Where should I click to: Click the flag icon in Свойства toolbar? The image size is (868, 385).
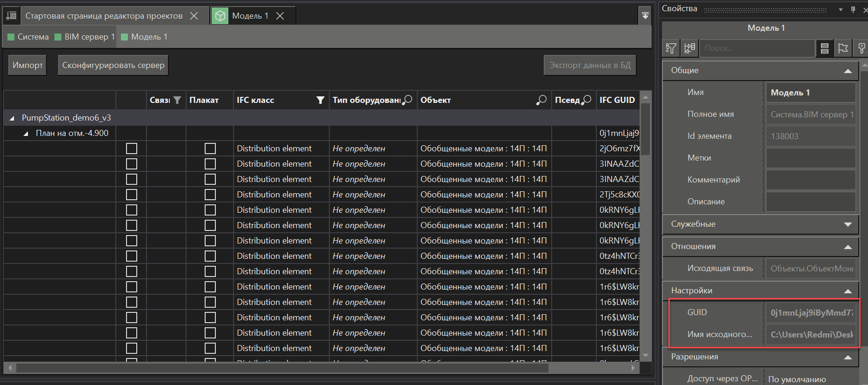tap(843, 48)
